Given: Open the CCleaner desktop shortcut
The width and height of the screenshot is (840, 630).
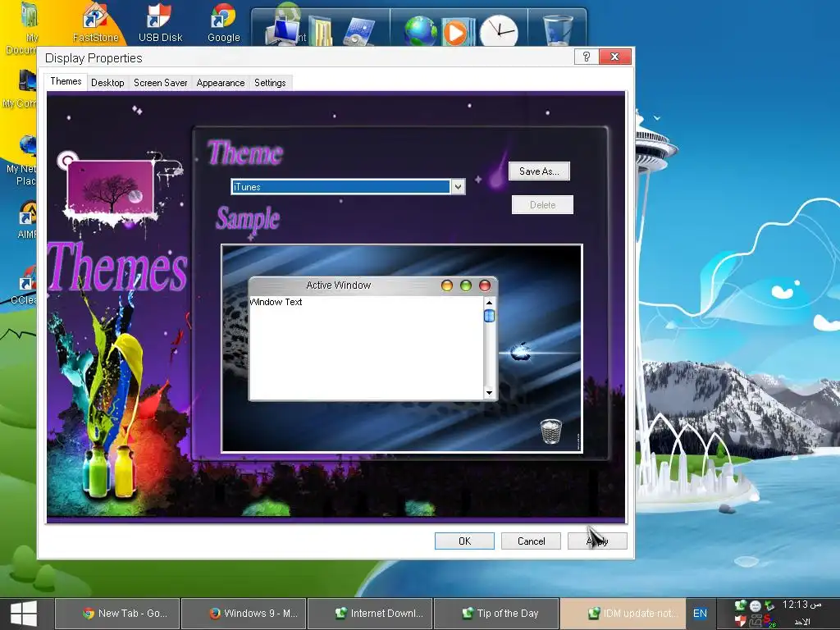Looking at the screenshot, I should [x=25, y=284].
